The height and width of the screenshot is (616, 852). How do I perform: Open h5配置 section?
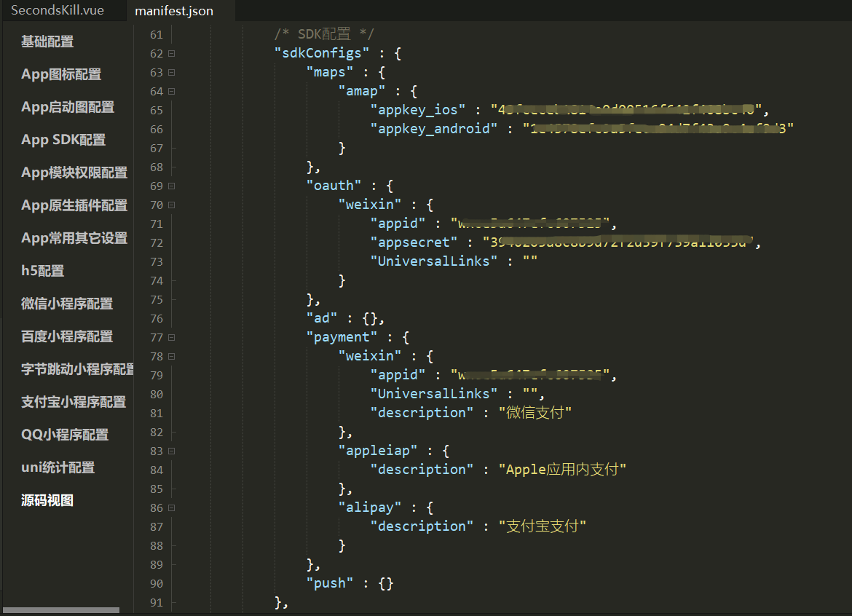coord(42,271)
